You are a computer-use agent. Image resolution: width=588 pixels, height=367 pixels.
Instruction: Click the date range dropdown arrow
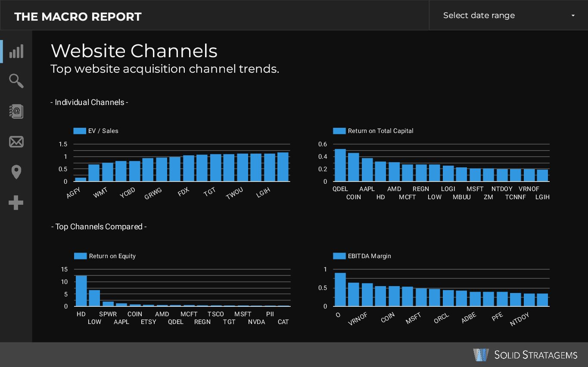(x=573, y=15)
